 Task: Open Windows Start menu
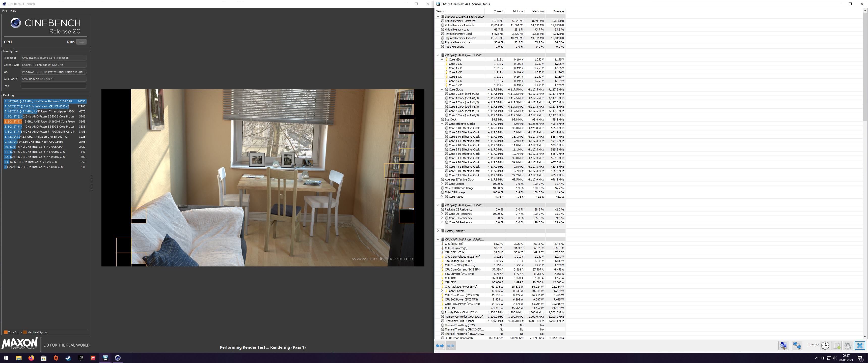6,358
